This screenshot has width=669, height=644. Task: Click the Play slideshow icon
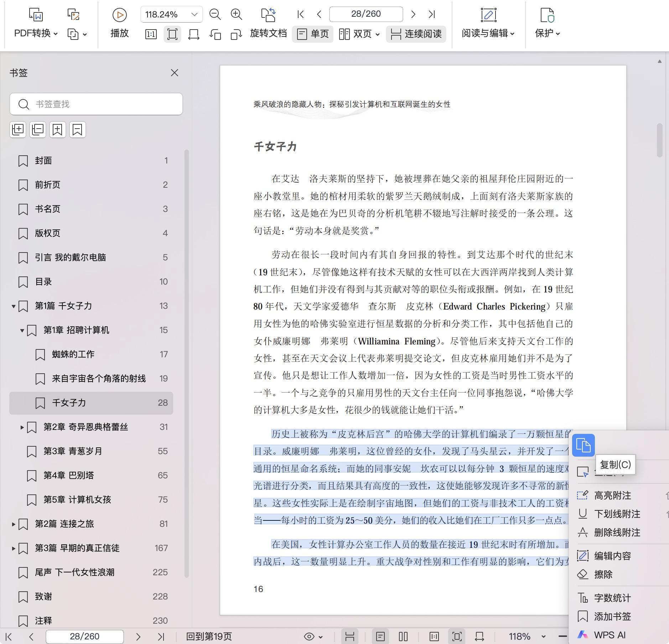click(x=119, y=15)
